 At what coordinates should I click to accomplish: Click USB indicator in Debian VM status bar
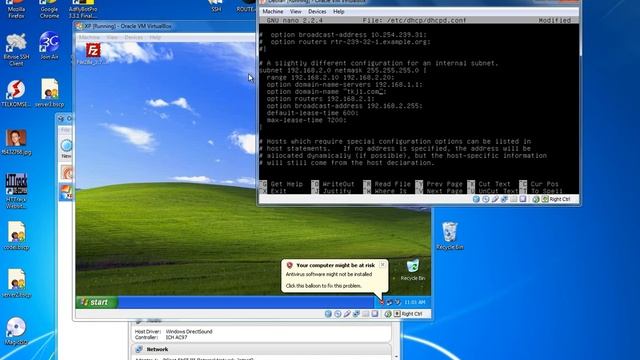(495, 199)
